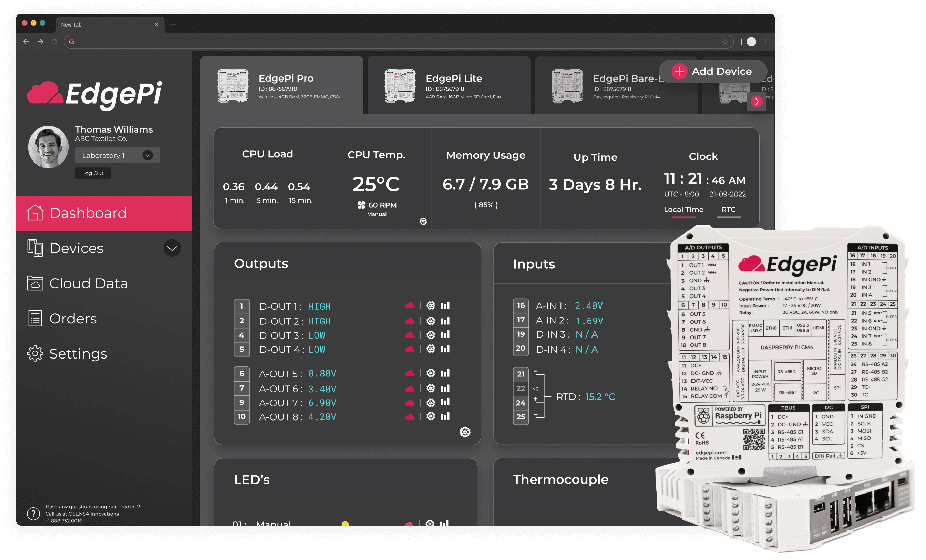Click the Add Device button

pyautogui.click(x=713, y=71)
